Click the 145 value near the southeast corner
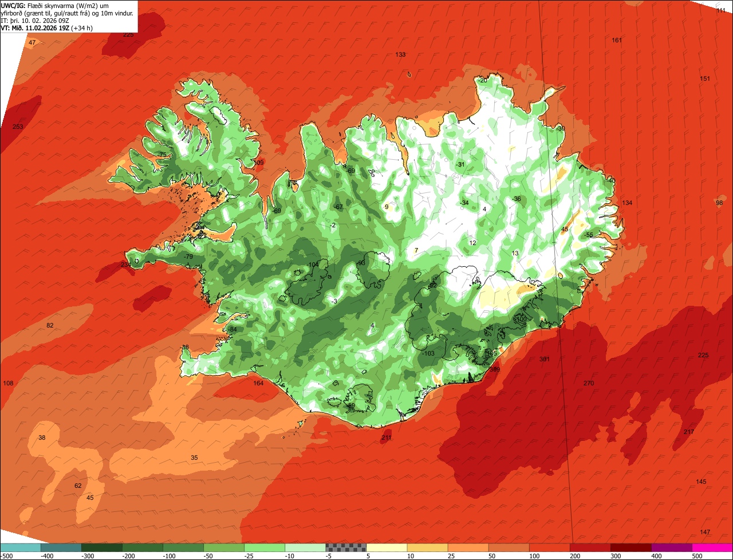The image size is (733, 560). [702, 482]
